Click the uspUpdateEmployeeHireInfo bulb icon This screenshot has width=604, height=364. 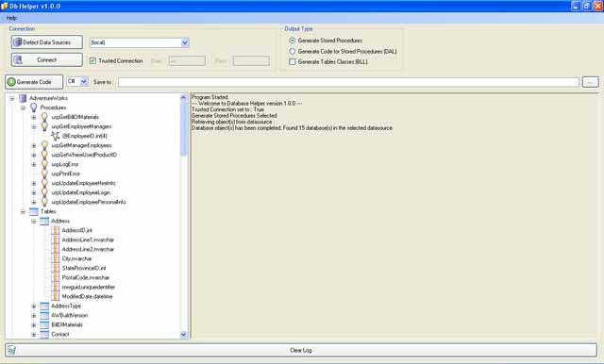(44, 183)
